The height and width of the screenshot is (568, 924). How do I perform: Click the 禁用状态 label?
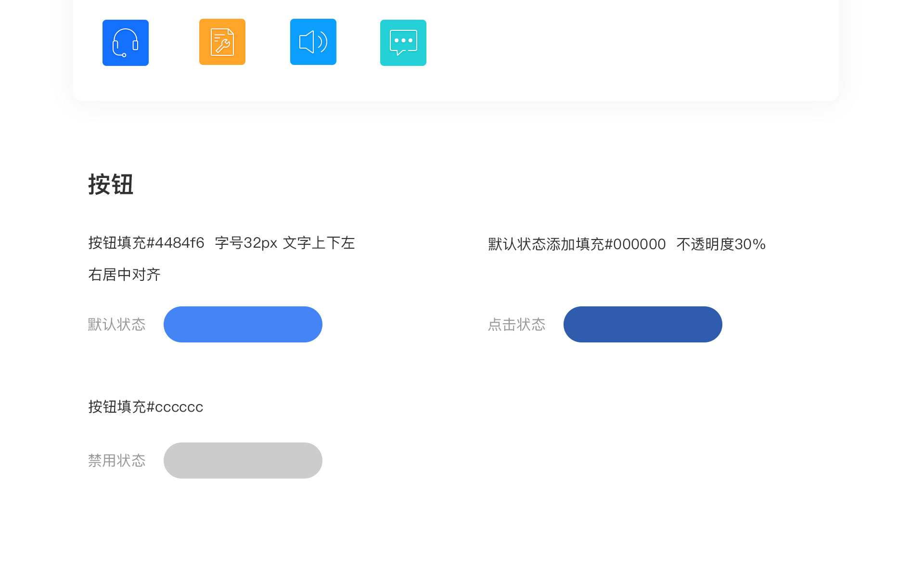(x=116, y=461)
